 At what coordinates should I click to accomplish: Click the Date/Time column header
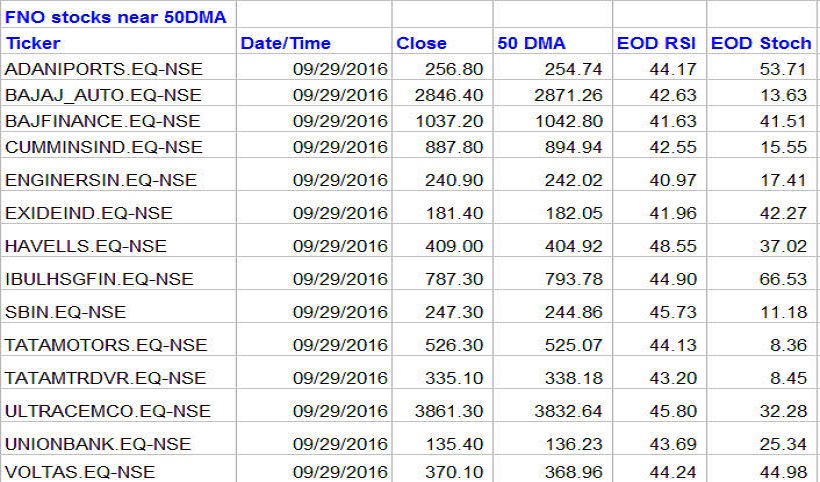pos(285,43)
